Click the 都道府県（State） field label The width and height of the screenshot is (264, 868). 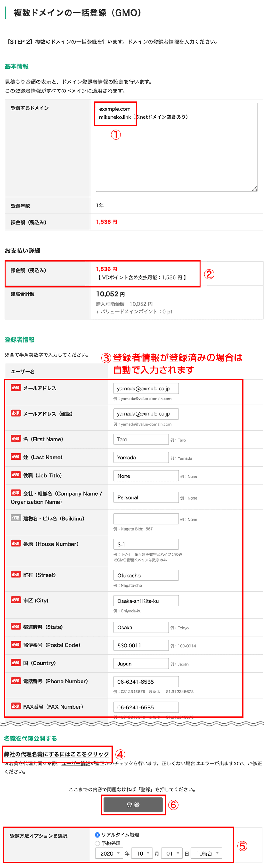(43, 627)
